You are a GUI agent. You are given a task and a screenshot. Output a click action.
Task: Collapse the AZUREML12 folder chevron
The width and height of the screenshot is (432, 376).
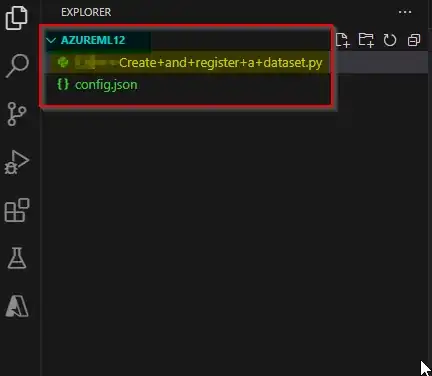tap(51, 40)
